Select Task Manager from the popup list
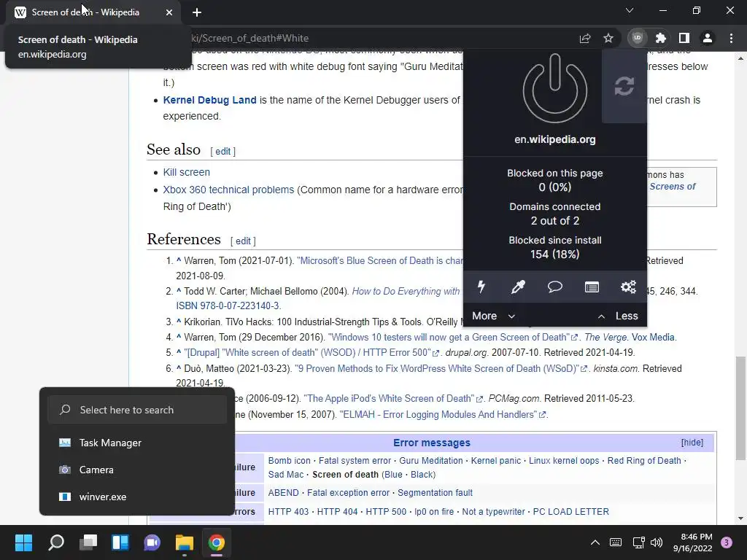The height and width of the screenshot is (560, 747). [137, 443]
